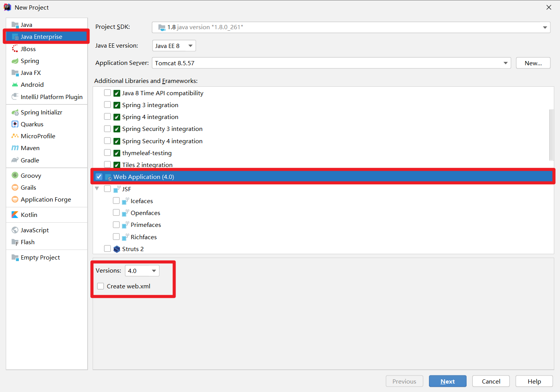Choose the JBoss icon in sidebar
The width and height of the screenshot is (560, 392).
(15, 49)
